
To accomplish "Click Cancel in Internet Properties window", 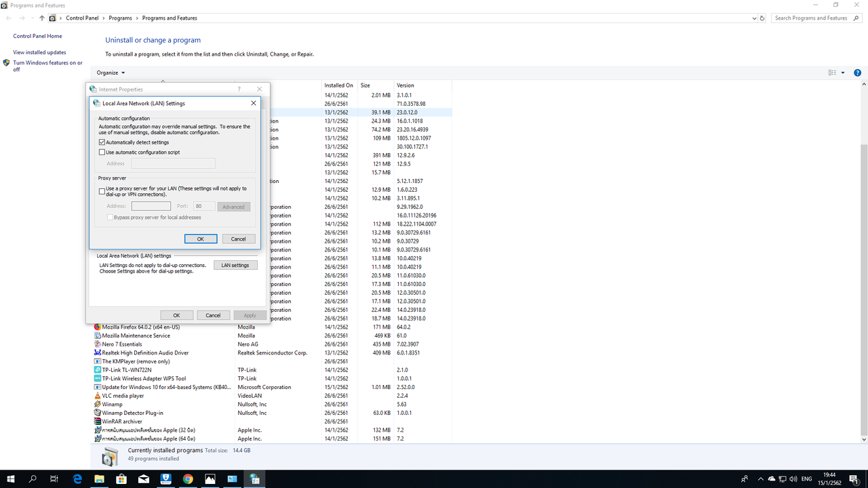I will [213, 315].
